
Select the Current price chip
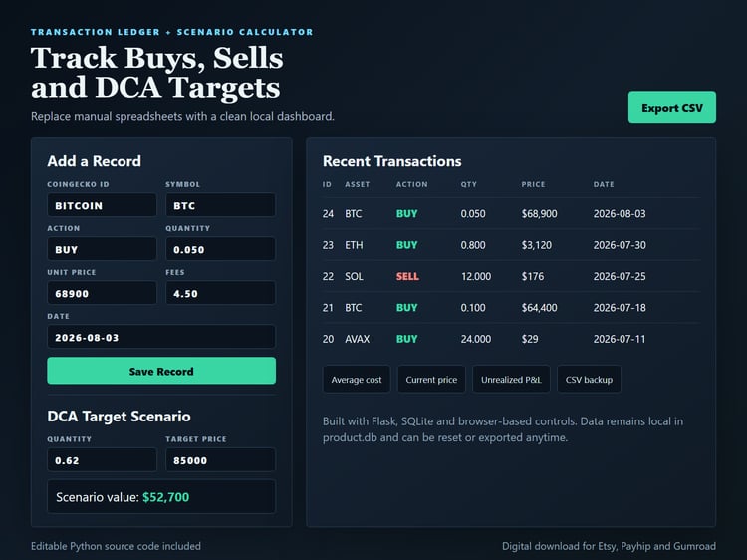pos(431,380)
